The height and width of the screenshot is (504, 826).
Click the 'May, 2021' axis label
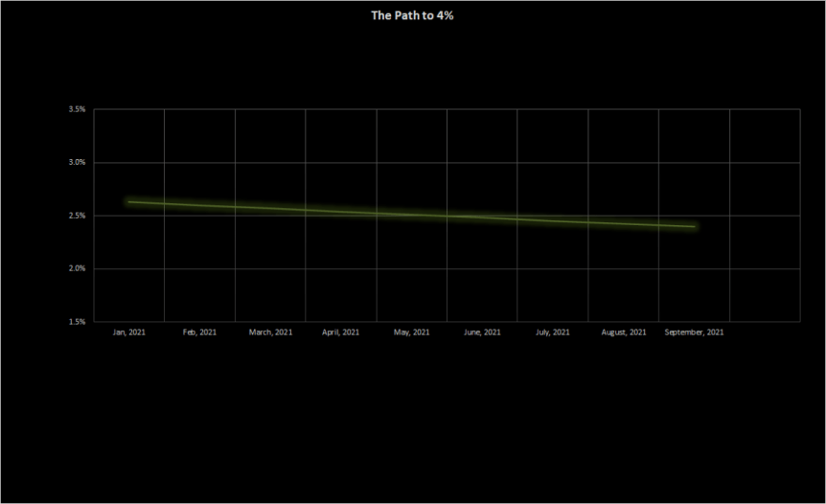pyautogui.click(x=411, y=332)
